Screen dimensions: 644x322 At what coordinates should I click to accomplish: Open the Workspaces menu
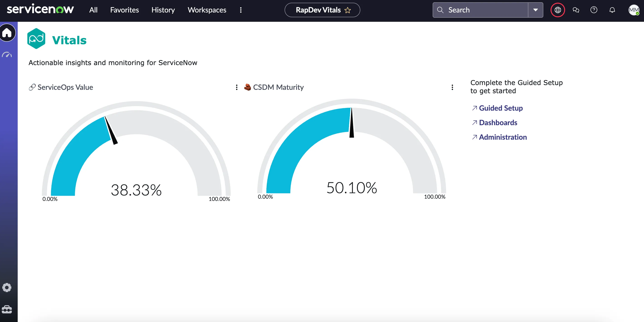207,10
